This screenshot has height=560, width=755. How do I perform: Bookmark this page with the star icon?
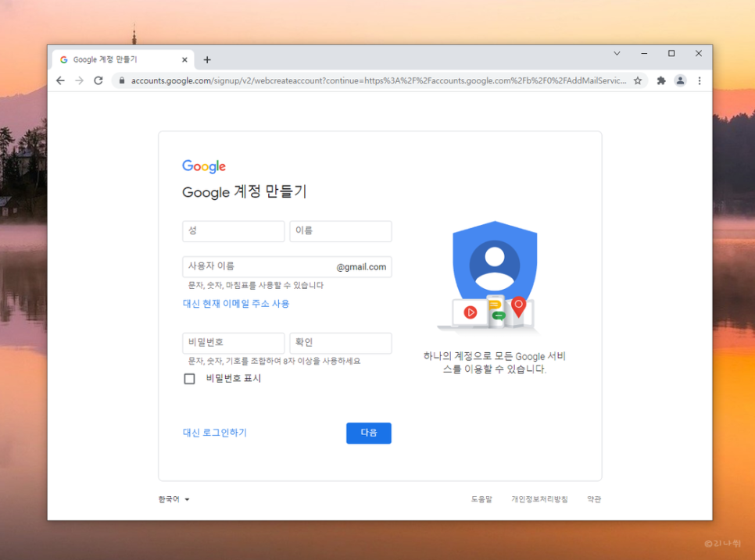(637, 80)
